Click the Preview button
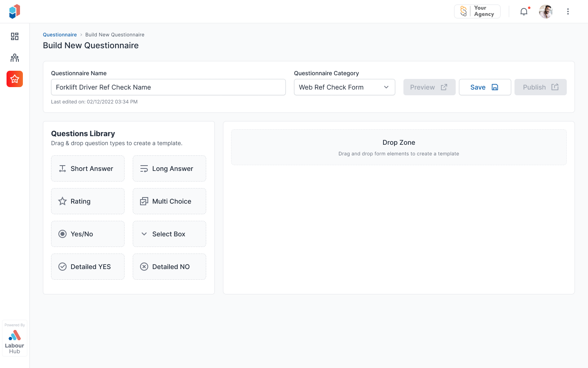588x368 pixels. [430, 87]
